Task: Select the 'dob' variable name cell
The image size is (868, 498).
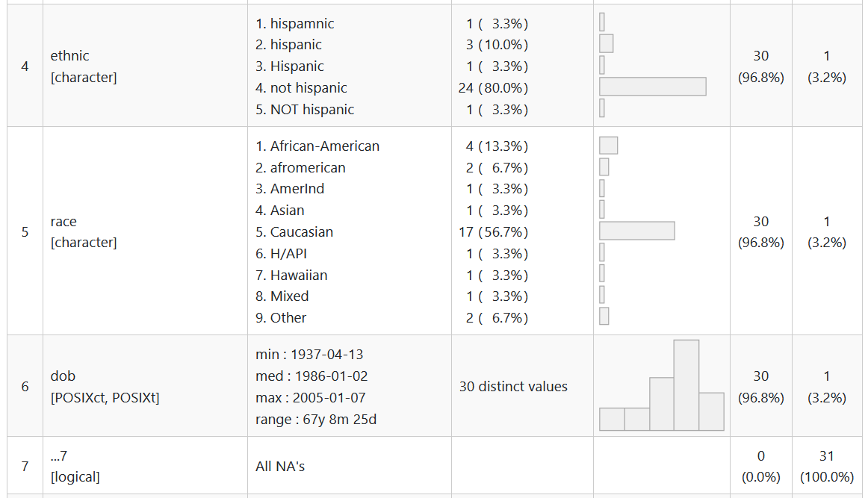Action: click(63, 376)
